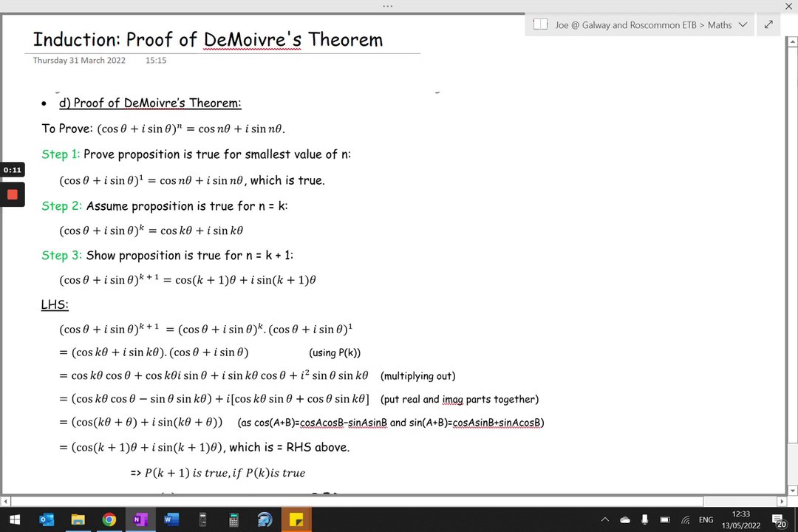Exit full page view using the diagonal arrows icon
This screenshot has width=798, height=532.
(x=768, y=24)
